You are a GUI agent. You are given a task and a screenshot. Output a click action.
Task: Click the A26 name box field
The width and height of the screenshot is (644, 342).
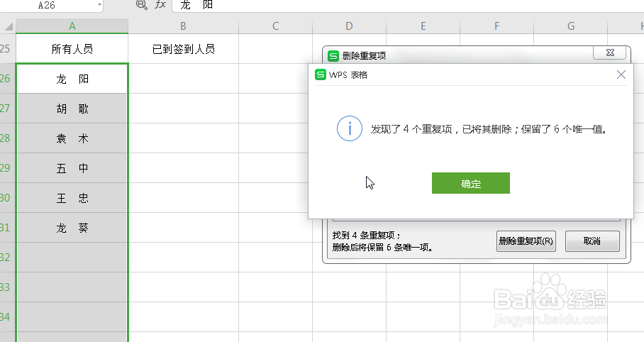click(x=50, y=5)
